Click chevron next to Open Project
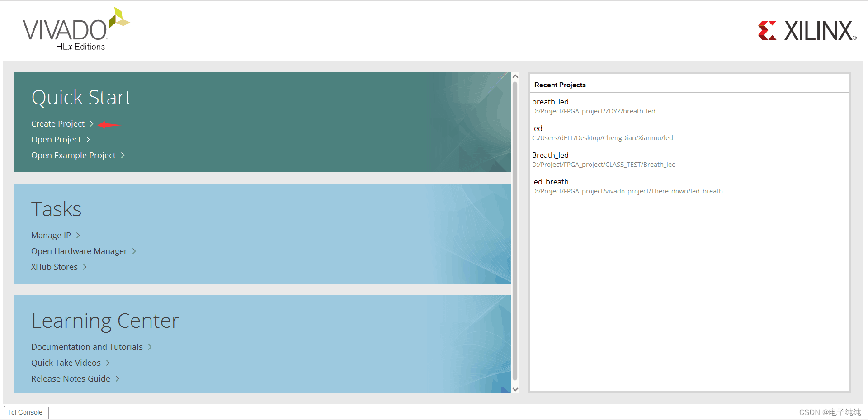 pos(88,139)
